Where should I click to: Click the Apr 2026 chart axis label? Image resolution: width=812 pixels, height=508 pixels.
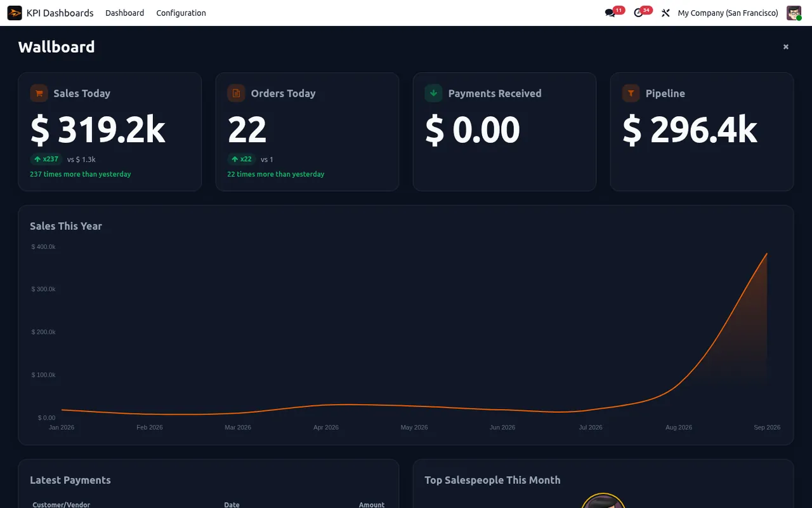pyautogui.click(x=326, y=427)
